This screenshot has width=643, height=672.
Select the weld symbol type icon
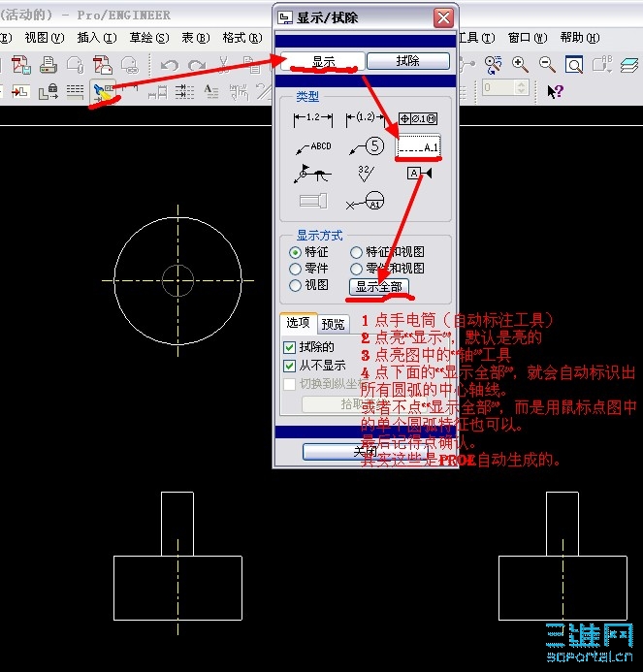tap(312, 174)
